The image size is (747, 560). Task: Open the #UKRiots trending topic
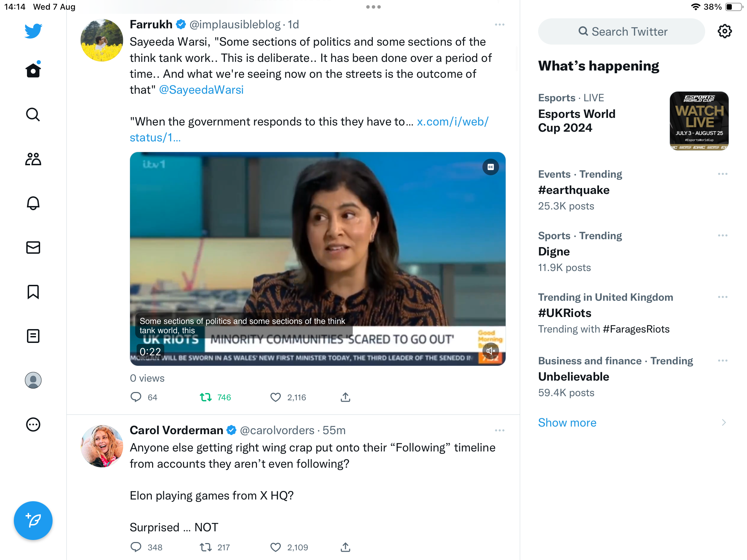click(x=565, y=313)
